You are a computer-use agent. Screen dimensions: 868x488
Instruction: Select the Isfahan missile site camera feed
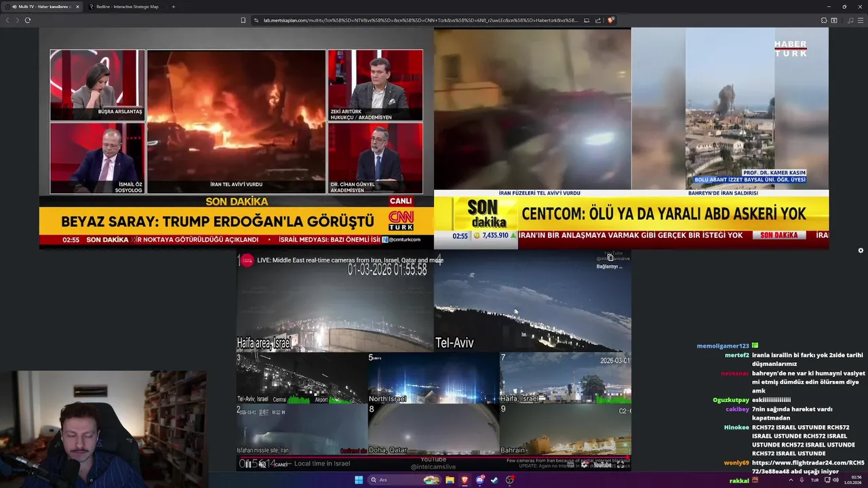click(x=302, y=430)
